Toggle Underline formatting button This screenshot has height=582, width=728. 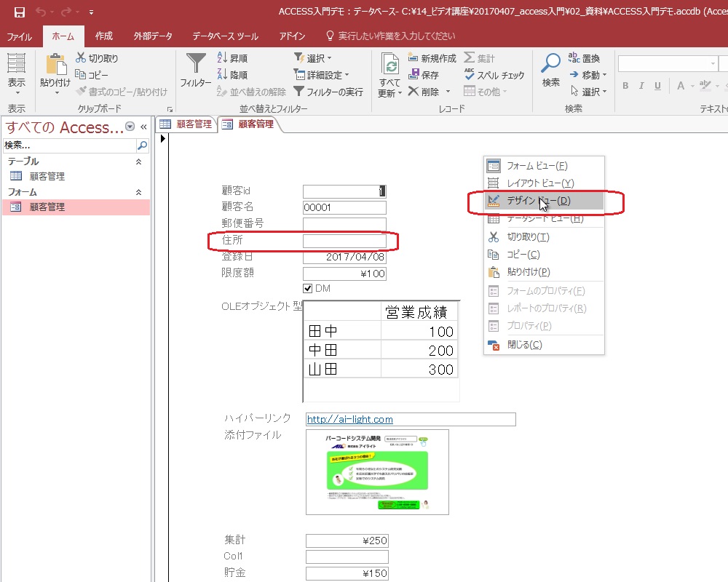point(657,86)
